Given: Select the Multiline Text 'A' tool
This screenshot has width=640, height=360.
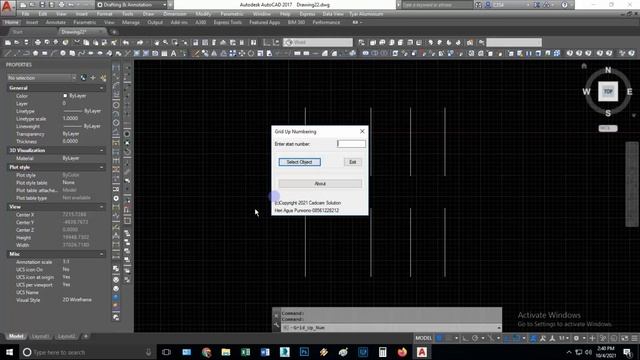Looking at the screenshot, I should (173, 53).
